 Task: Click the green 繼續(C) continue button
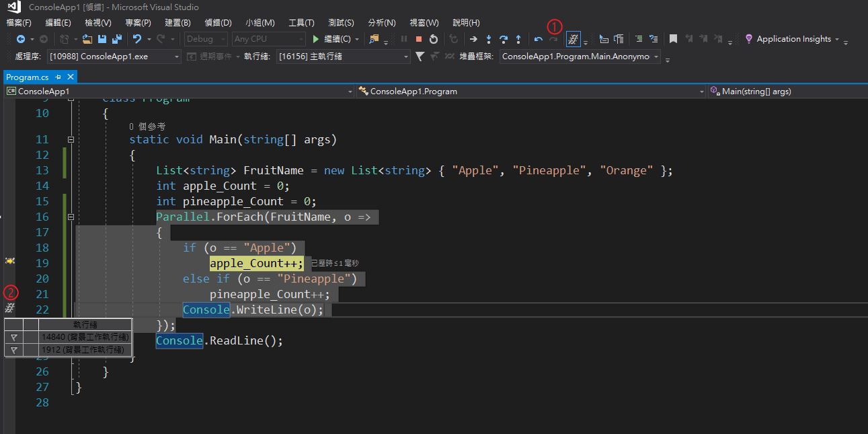pos(331,40)
